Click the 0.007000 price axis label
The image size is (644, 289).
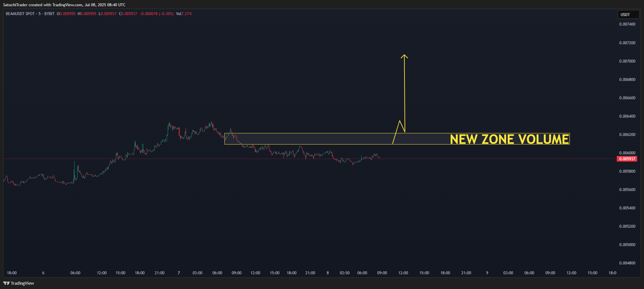click(x=627, y=61)
